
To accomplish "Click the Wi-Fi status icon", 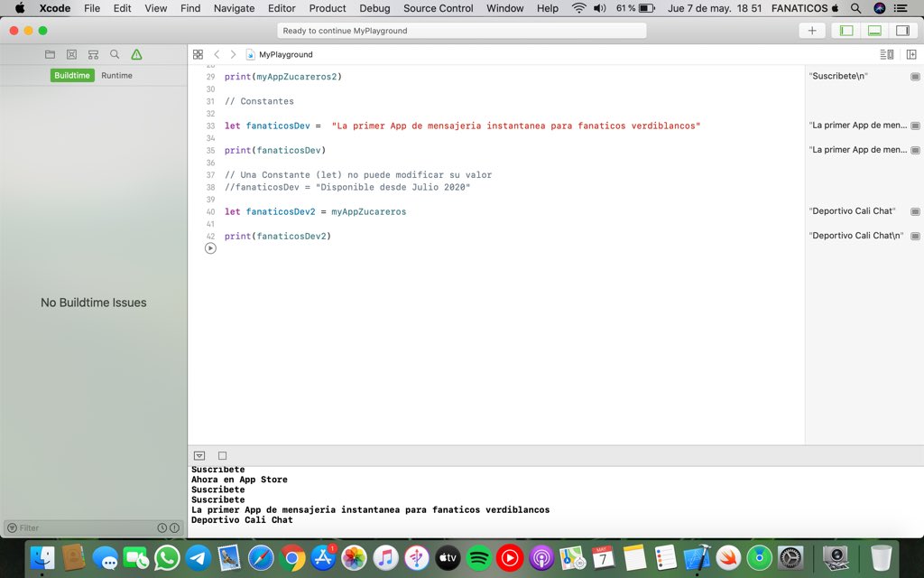I will click(x=578, y=8).
